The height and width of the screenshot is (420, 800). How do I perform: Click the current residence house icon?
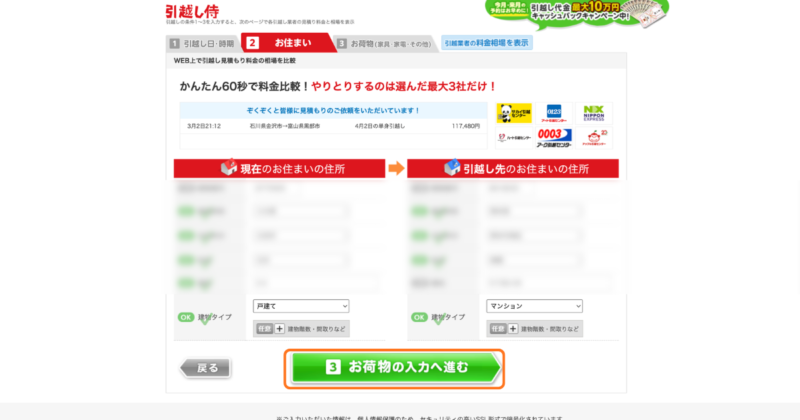pyautogui.click(x=228, y=168)
